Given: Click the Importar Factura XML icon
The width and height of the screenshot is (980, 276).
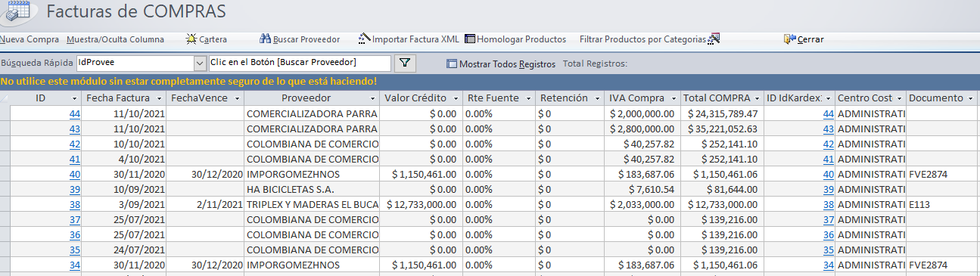Looking at the screenshot, I should click(364, 39).
